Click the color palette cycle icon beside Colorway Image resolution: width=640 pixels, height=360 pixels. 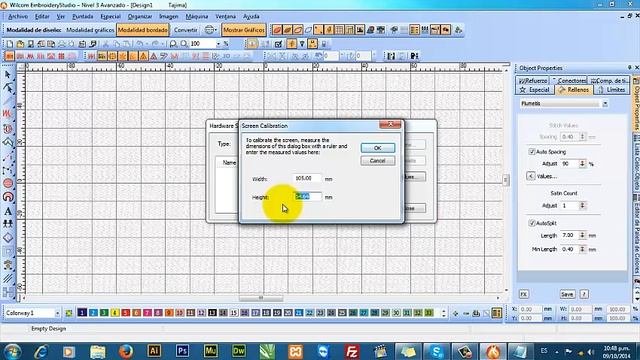pyautogui.click(x=69, y=313)
